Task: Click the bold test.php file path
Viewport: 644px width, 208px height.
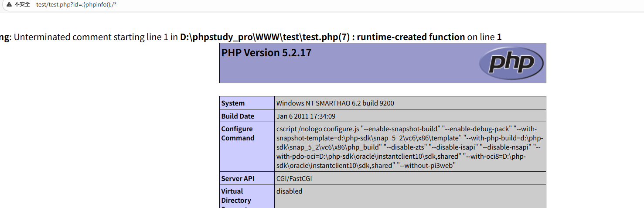Action: click(x=266, y=37)
